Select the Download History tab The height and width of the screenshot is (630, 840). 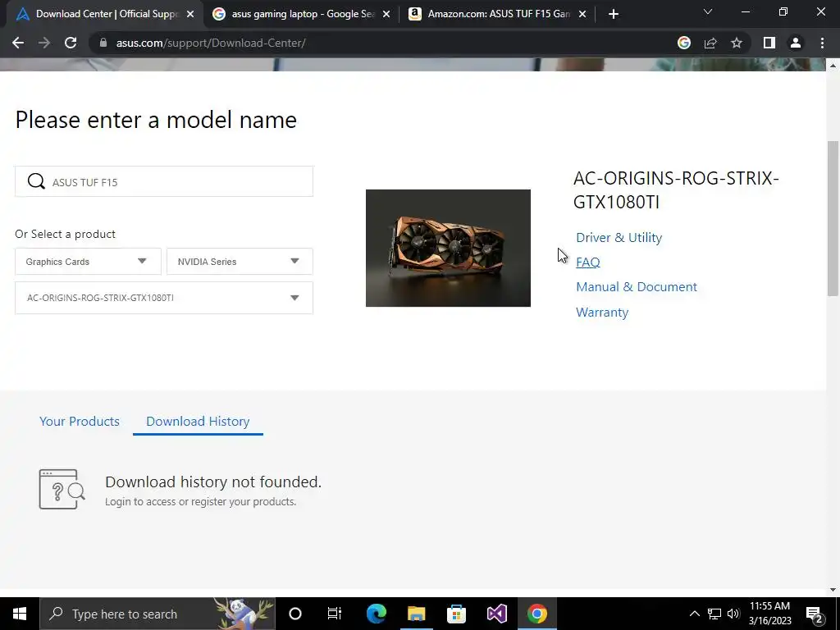tap(198, 421)
